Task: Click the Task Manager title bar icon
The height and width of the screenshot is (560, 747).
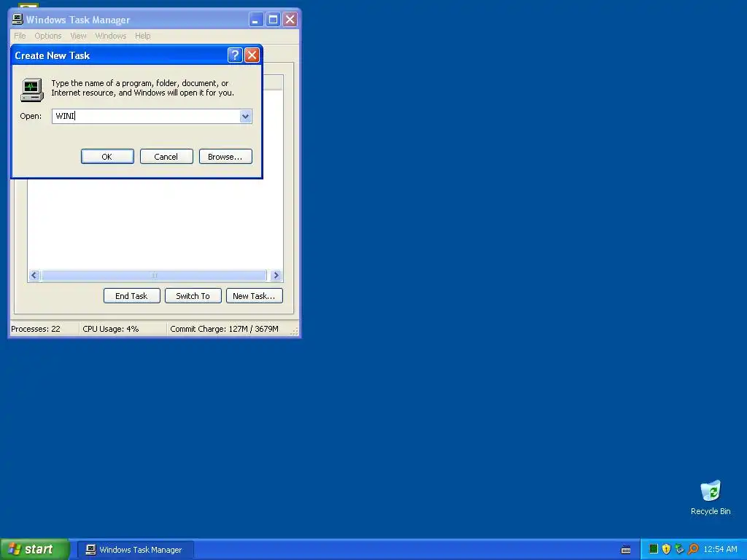Action: point(18,19)
